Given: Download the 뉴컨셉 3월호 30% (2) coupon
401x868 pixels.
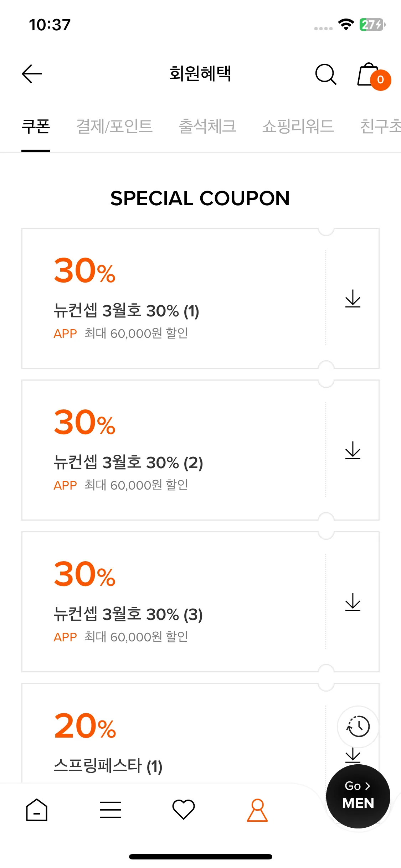Looking at the screenshot, I should point(353,450).
